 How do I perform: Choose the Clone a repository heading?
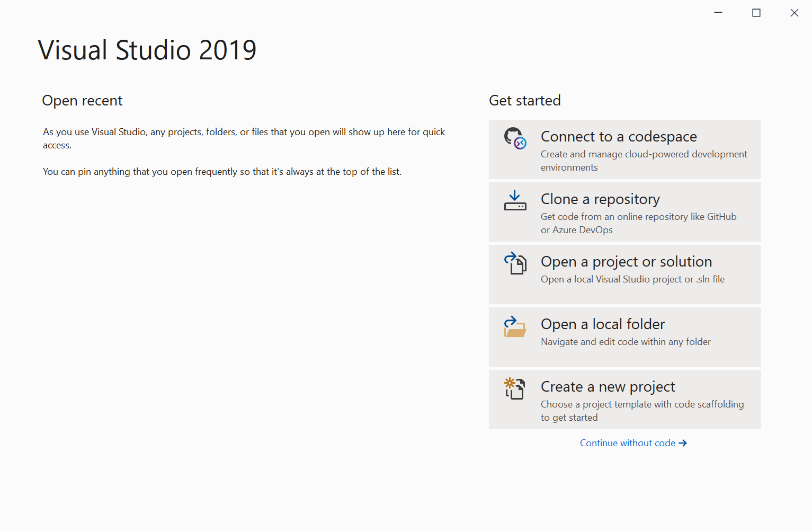tap(600, 199)
